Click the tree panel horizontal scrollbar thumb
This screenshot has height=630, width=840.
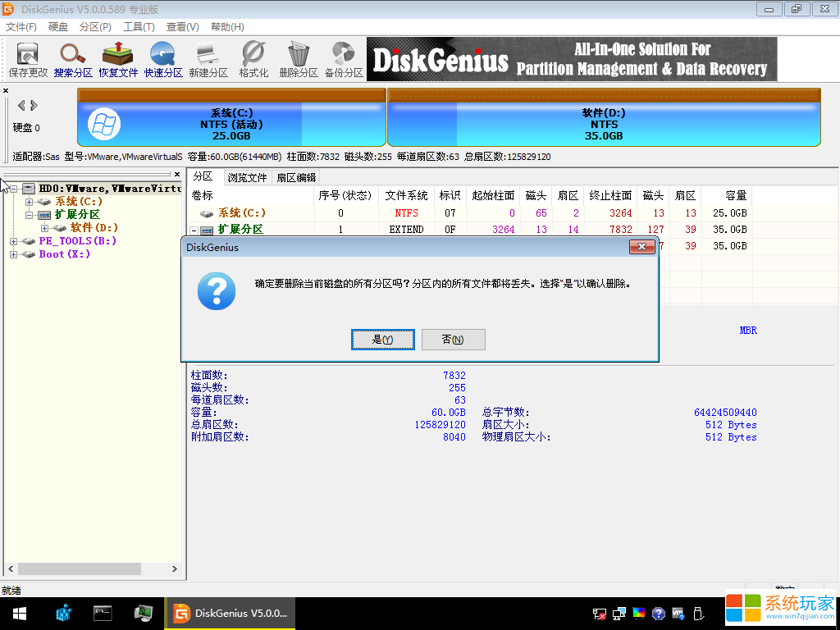pyautogui.click(x=80, y=569)
